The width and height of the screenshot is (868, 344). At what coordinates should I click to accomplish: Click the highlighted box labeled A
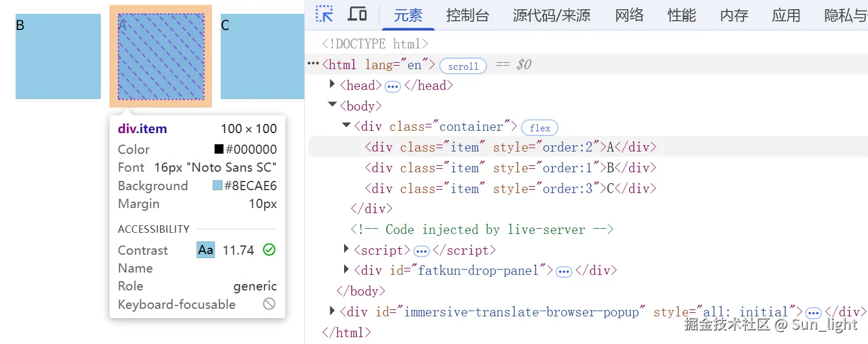[161, 56]
